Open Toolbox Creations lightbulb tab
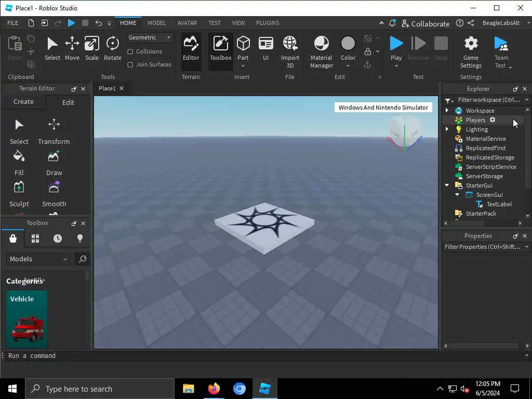The image size is (532, 399). point(80,238)
